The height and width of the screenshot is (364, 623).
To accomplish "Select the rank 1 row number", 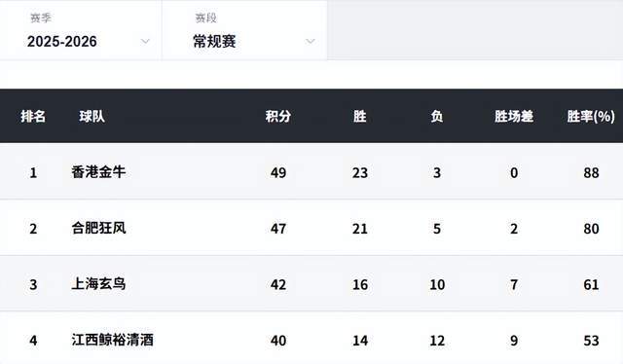I will 33,173.
